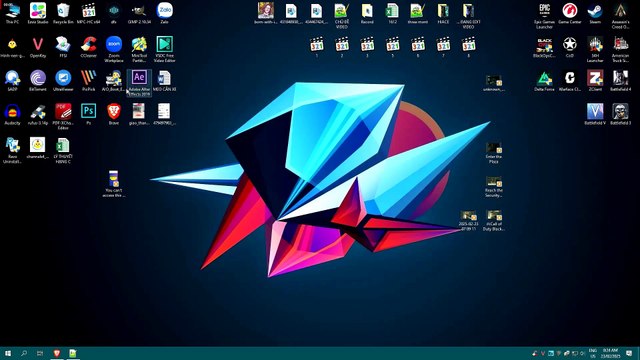The image size is (640, 360).
Task: Select the Record folder icon
Action: [x=367, y=13]
